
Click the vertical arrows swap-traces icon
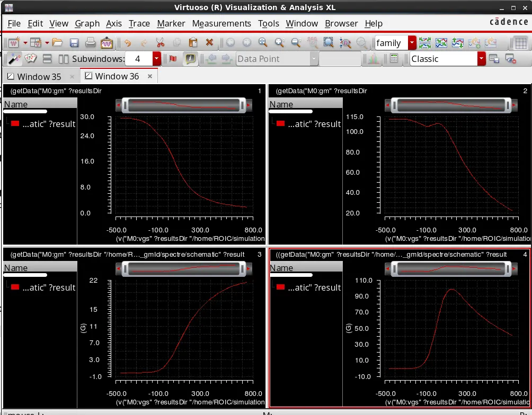(457, 43)
